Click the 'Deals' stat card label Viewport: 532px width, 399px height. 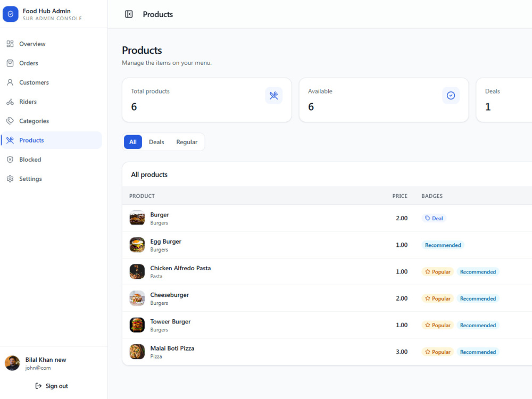click(492, 92)
